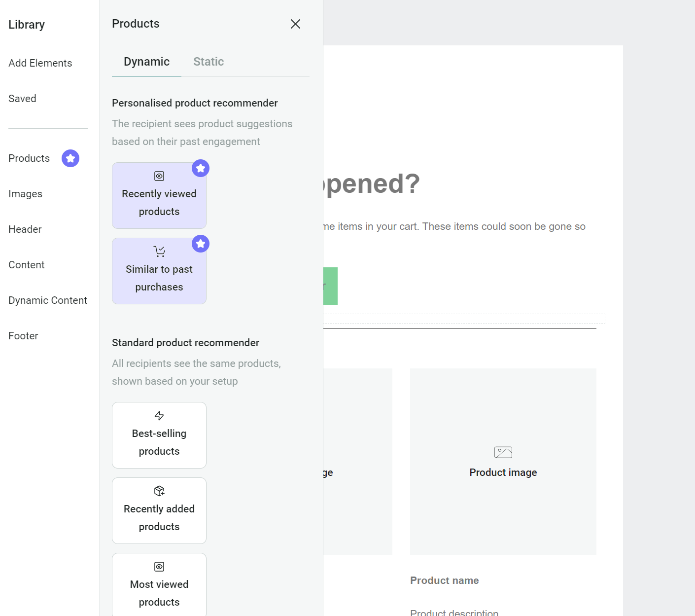
Task: Click the shopping cart icon on Similar to past purchases
Action: (x=159, y=251)
